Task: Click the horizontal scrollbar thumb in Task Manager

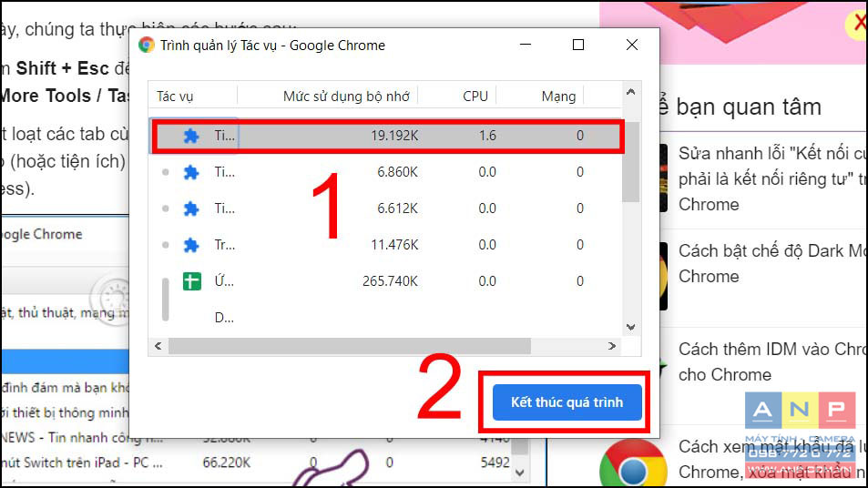Action: (x=350, y=346)
